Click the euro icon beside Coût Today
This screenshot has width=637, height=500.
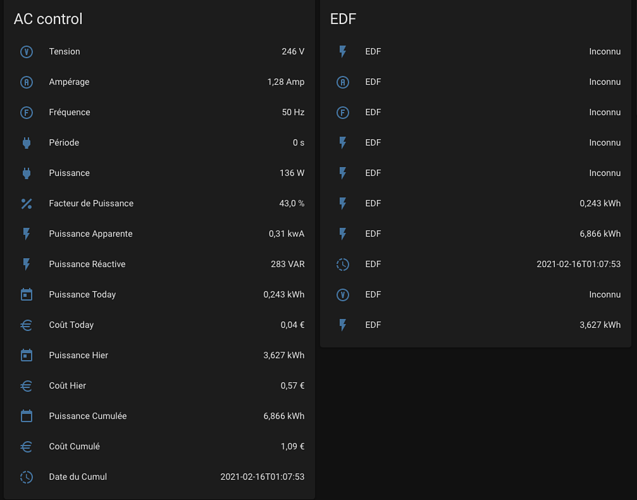coord(26,325)
